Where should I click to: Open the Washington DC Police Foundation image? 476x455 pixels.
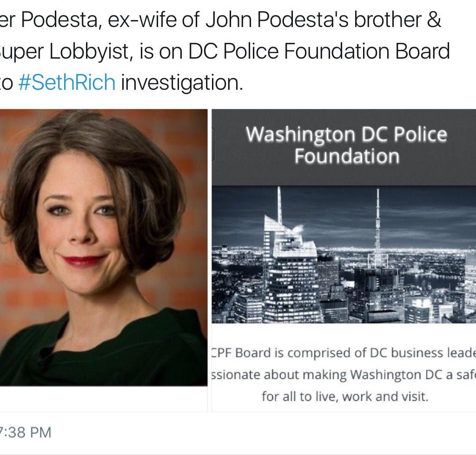coord(344,261)
